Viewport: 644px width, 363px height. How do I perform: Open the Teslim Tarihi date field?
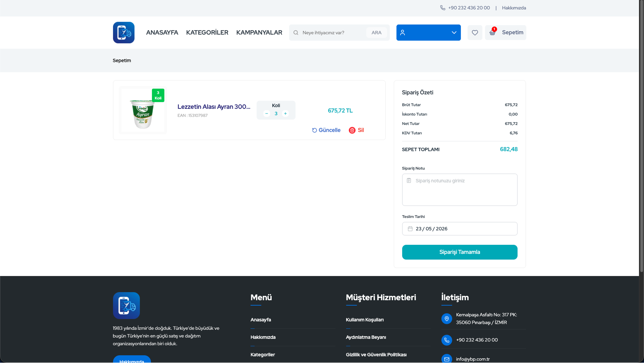(460, 229)
